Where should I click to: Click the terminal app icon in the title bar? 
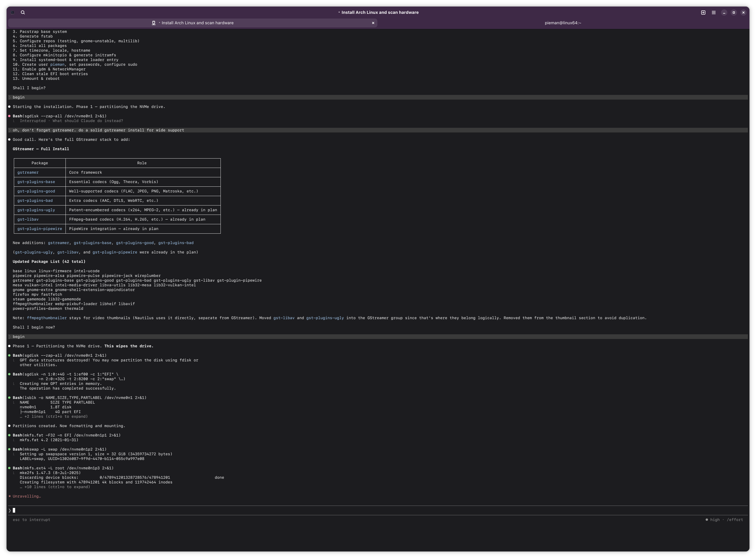pos(13,13)
